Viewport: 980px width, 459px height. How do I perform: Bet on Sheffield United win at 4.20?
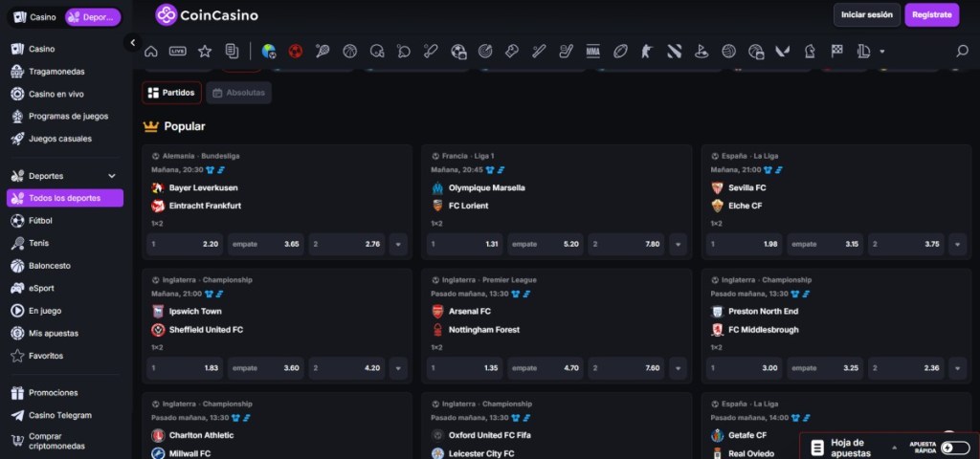346,368
